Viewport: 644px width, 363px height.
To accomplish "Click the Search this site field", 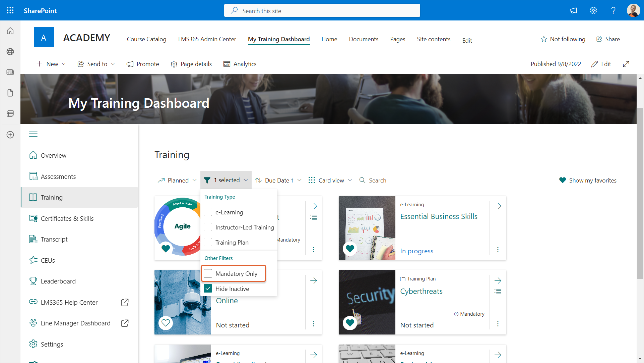I will click(x=322, y=11).
